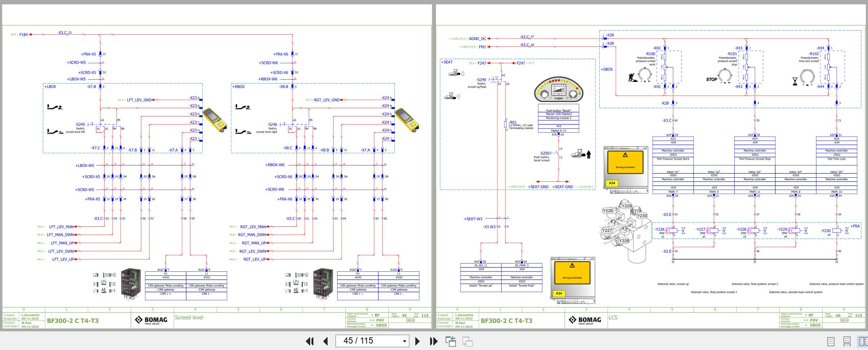Viewport: 868px width, 350px height.
Task: Click the BOMAG logo in the right title block
Action: coord(586,319)
